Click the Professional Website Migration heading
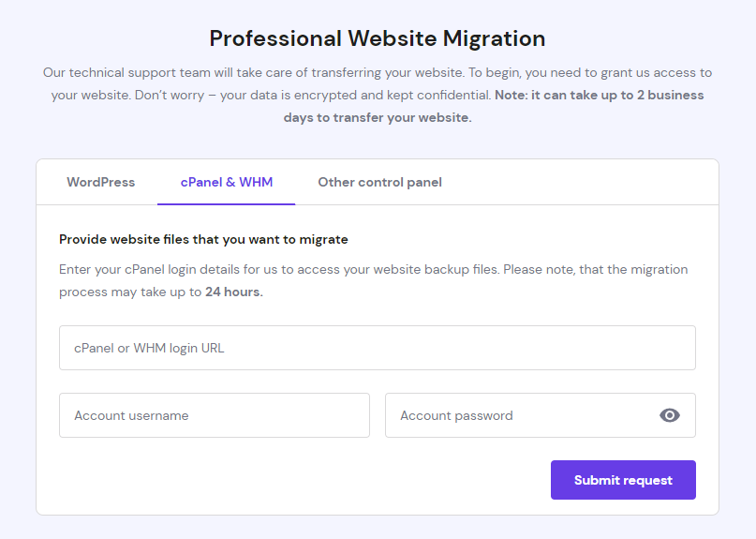The width and height of the screenshot is (756, 539). 378,38
